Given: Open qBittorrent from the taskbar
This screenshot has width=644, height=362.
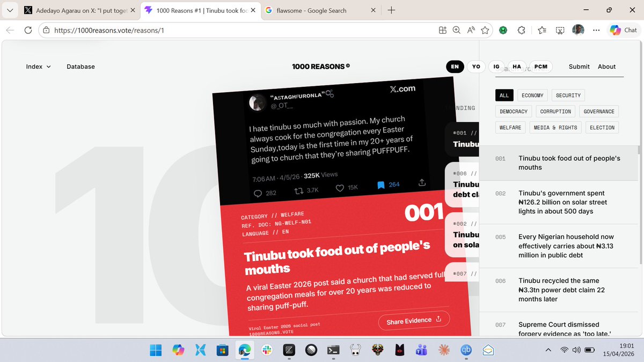Looking at the screenshot, I should point(465,350).
